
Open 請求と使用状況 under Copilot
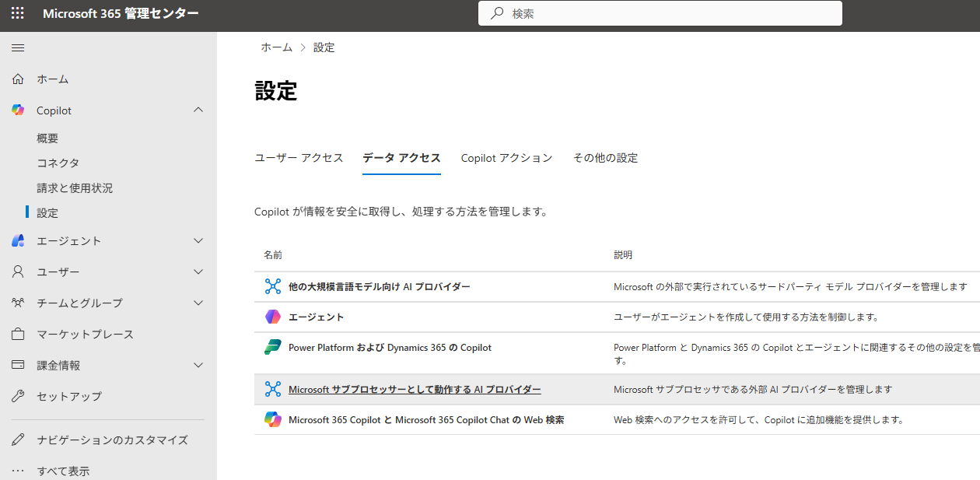click(x=75, y=188)
